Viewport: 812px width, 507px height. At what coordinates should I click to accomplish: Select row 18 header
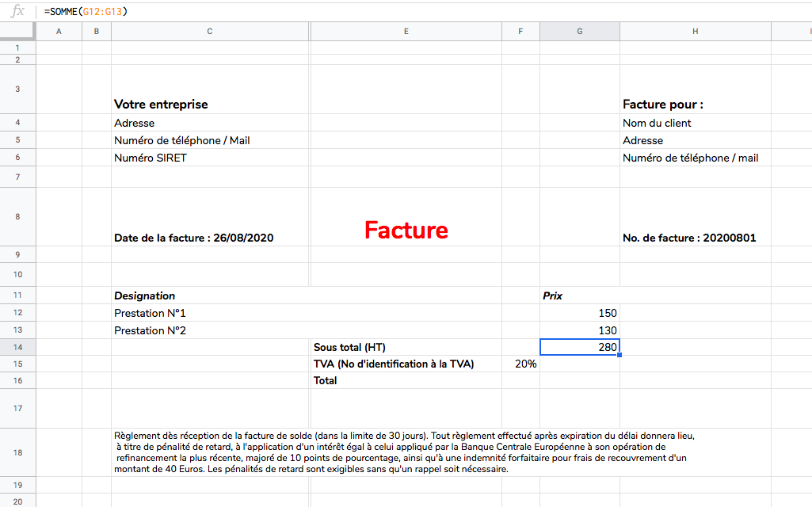tap(17, 452)
